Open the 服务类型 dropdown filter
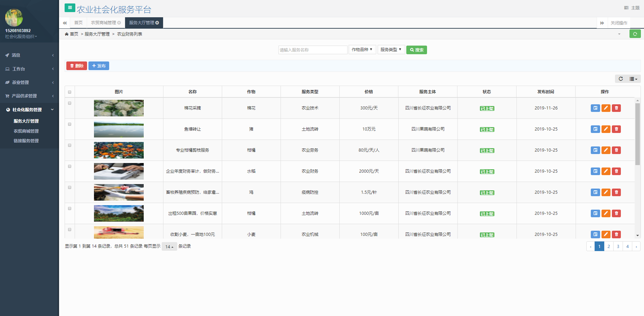644x316 pixels. click(391, 50)
